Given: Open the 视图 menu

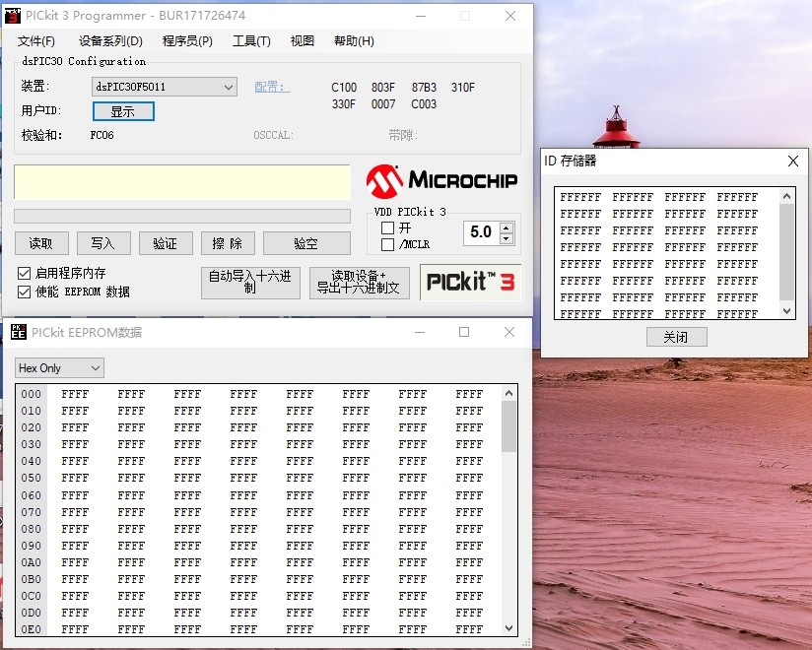Looking at the screenshot, I should click(x=302, y=41).
